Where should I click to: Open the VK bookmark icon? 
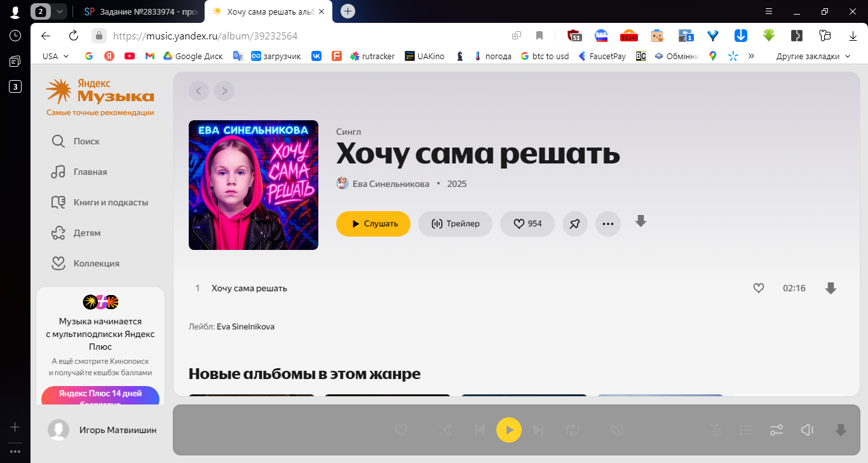tap(316, 56)
